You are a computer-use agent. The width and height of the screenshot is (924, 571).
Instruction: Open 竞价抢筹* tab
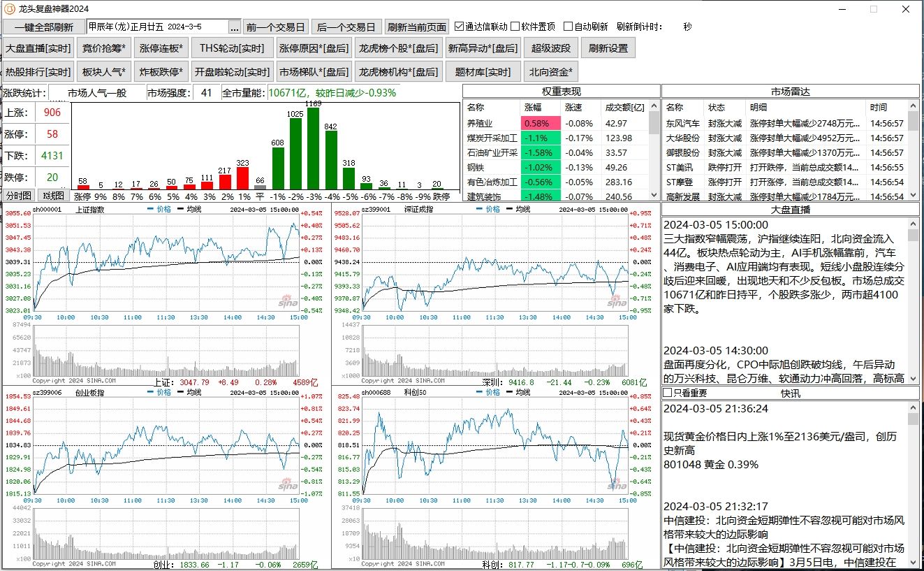(x=104, y=48)
